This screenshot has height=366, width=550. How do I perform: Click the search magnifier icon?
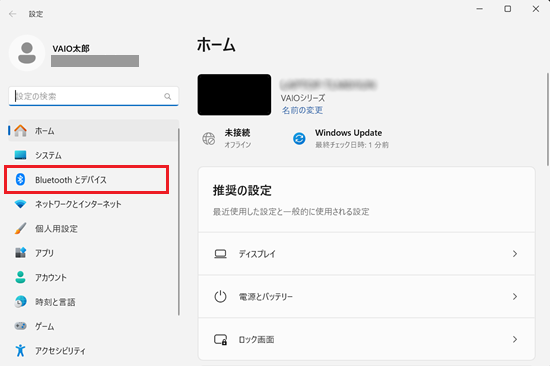(x=168, y=96)
